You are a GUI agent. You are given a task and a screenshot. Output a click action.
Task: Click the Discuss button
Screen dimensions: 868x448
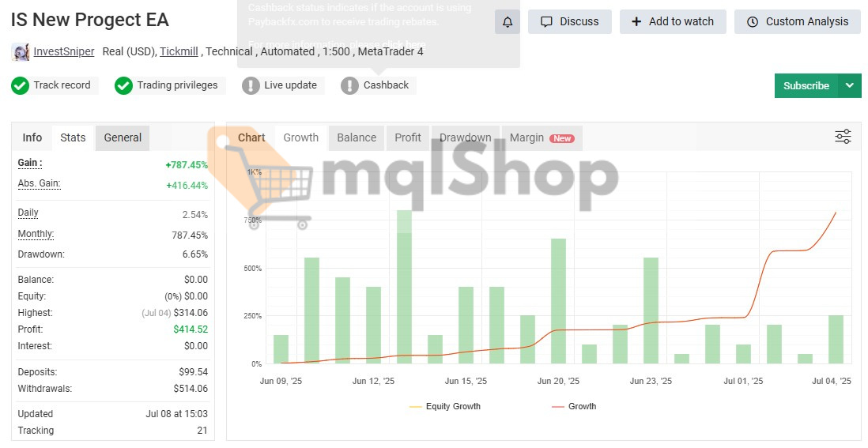pyautogui.click(x=569, y=22)
